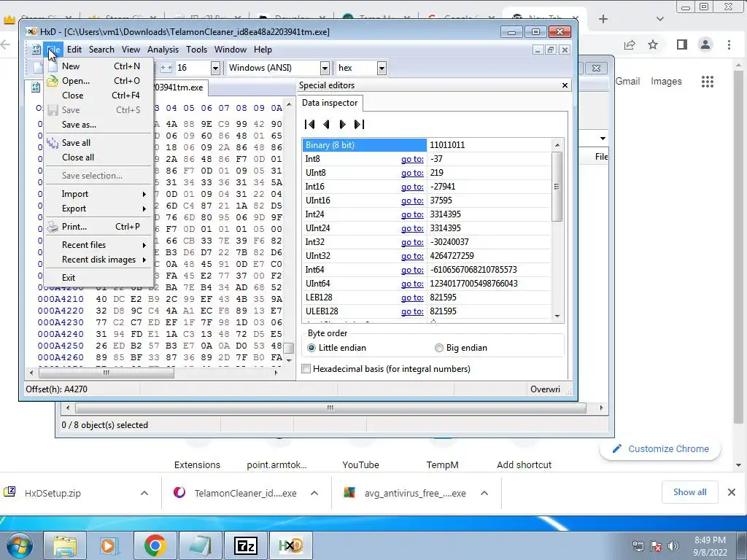Click the Windows Start button

(x=19, y=545)
